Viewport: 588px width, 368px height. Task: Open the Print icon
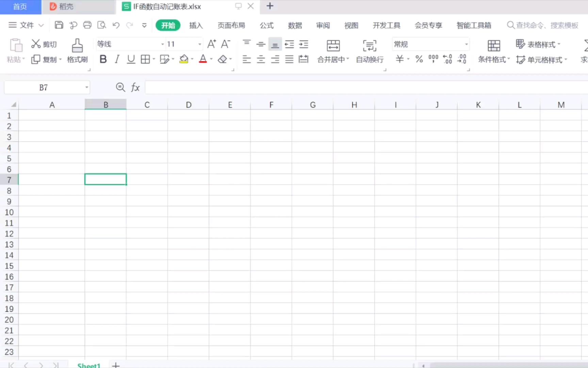87,25
